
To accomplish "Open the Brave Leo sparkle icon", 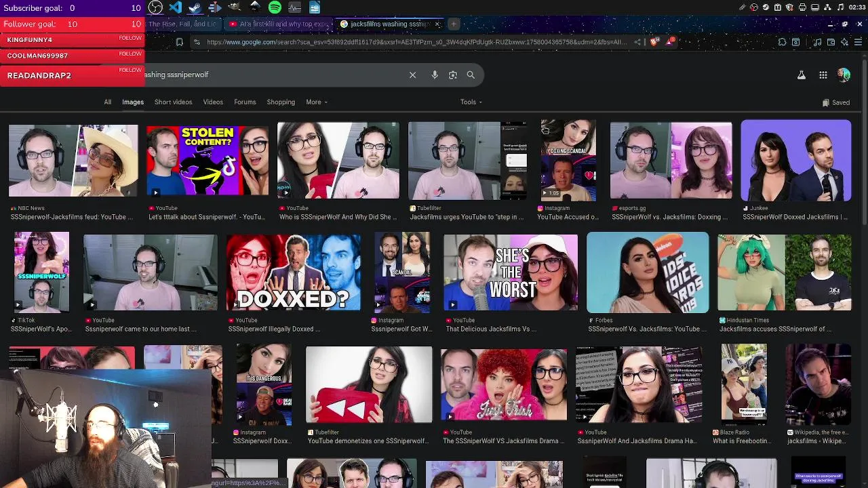I will [844, 42].
